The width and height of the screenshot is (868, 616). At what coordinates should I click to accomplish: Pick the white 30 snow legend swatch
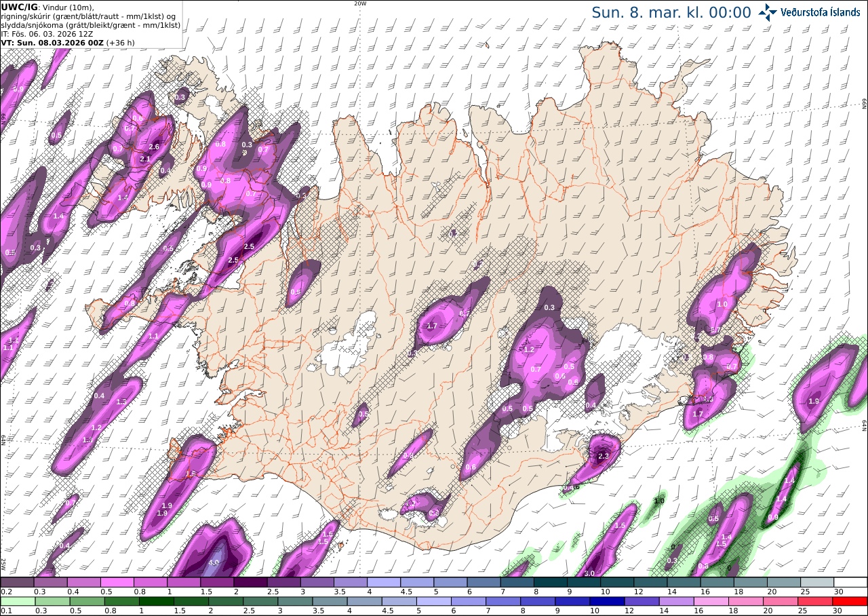(x=850, y=582)
